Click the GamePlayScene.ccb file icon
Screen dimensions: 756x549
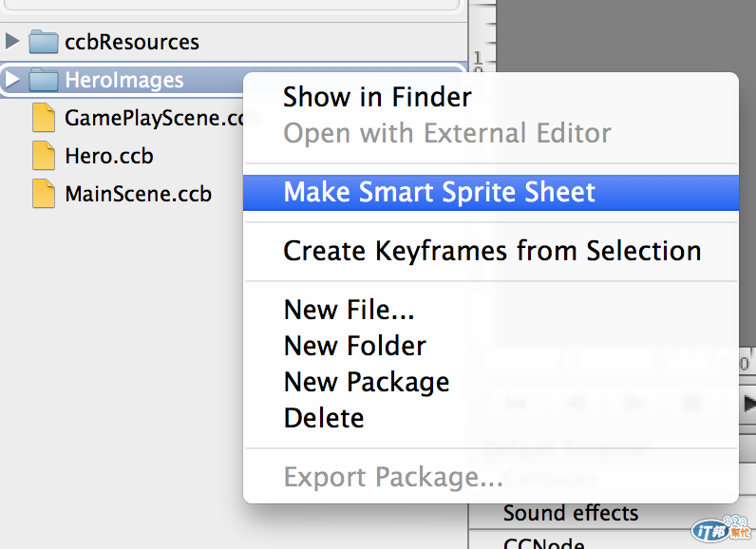pyautogui.click(x=44, y=118)
